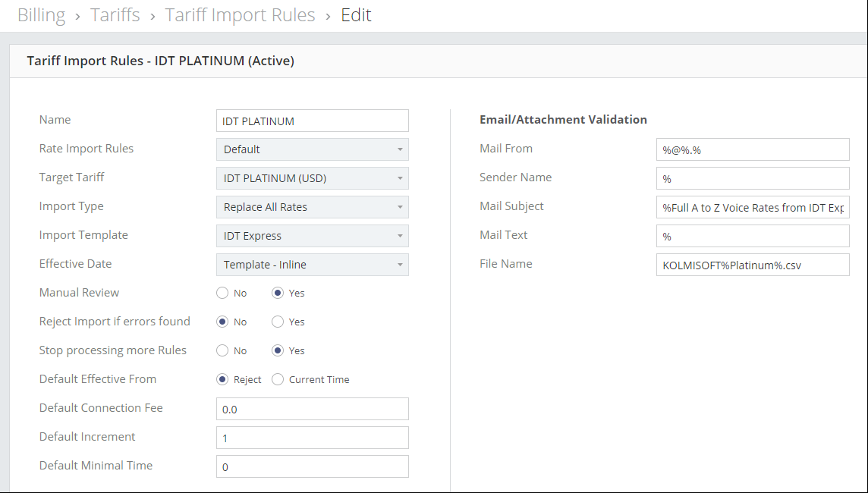
Task: Click the Effective Date label
Action: pos(75,263)
